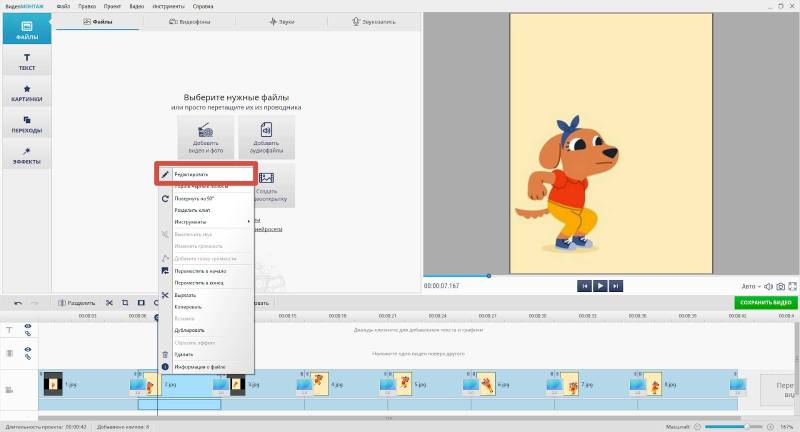This screenshot has width=800, height=432.
Task: Choose Удалить in the context menu
Action: pos(206,354)
